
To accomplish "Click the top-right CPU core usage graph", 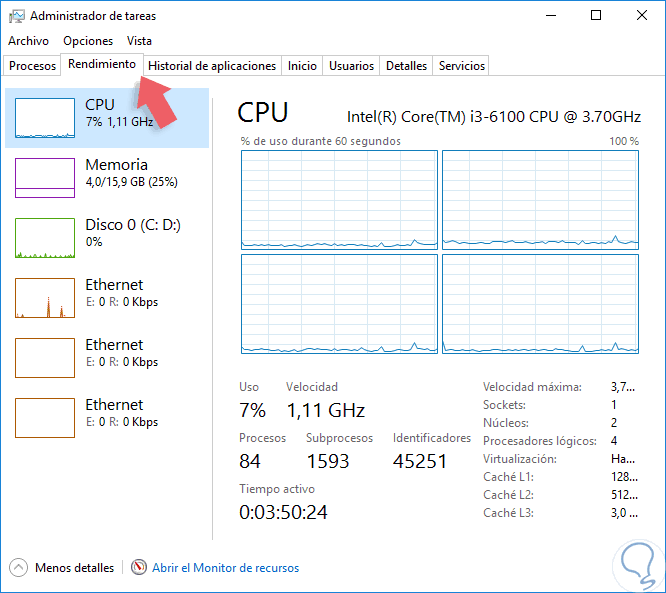I will coord(540,200).
